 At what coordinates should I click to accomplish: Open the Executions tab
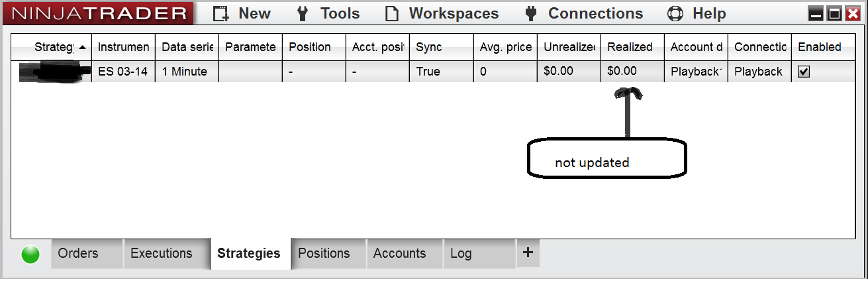[x=161, y=253]
